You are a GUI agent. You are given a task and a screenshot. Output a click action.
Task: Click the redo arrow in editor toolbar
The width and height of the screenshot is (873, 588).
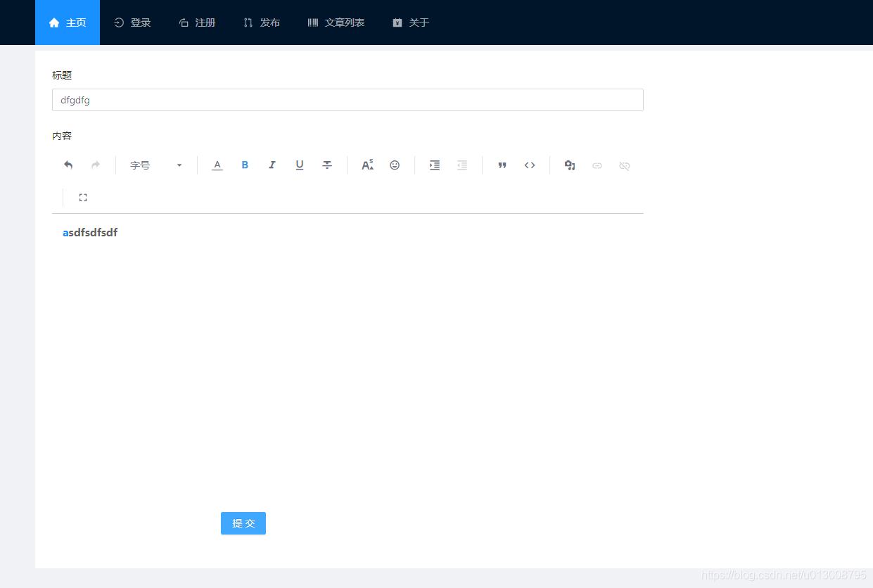click(96, 165)
